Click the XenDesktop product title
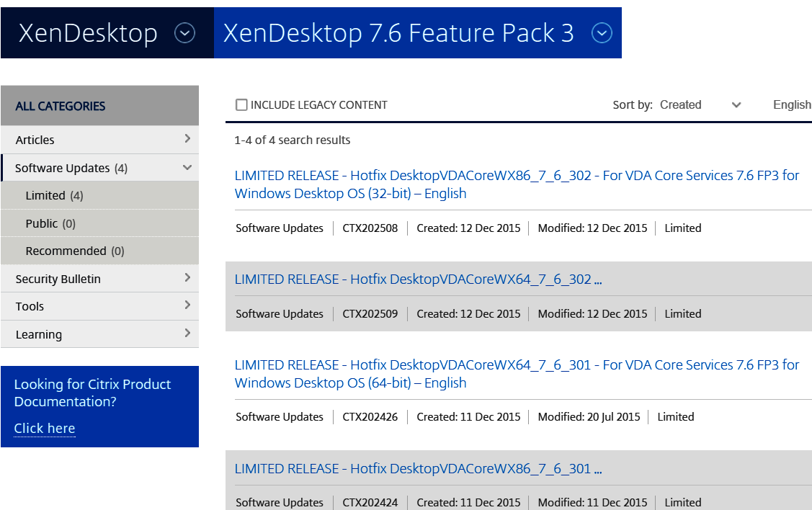812x510 pixels. click(88, 33)
